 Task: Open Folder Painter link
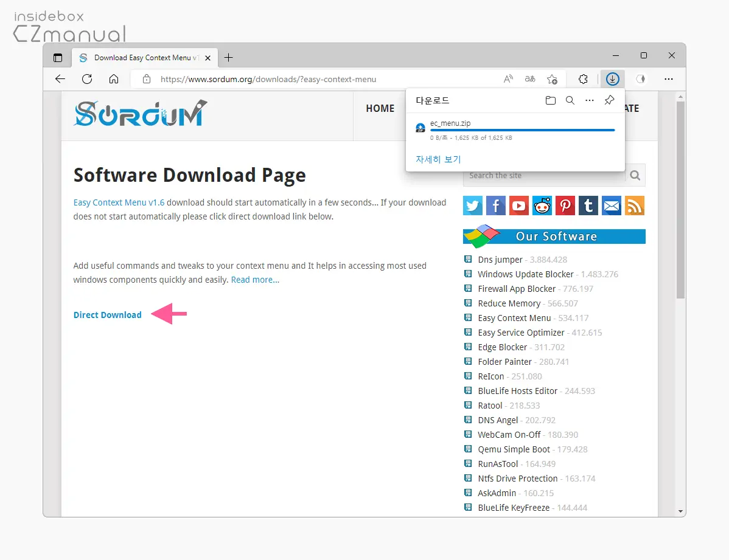click(505, 362)
